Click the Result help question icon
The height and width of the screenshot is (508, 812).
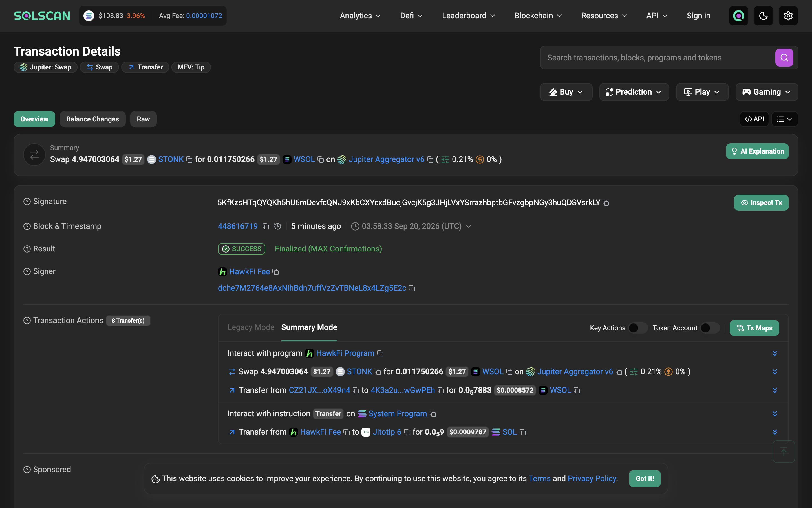coord(27,249)
